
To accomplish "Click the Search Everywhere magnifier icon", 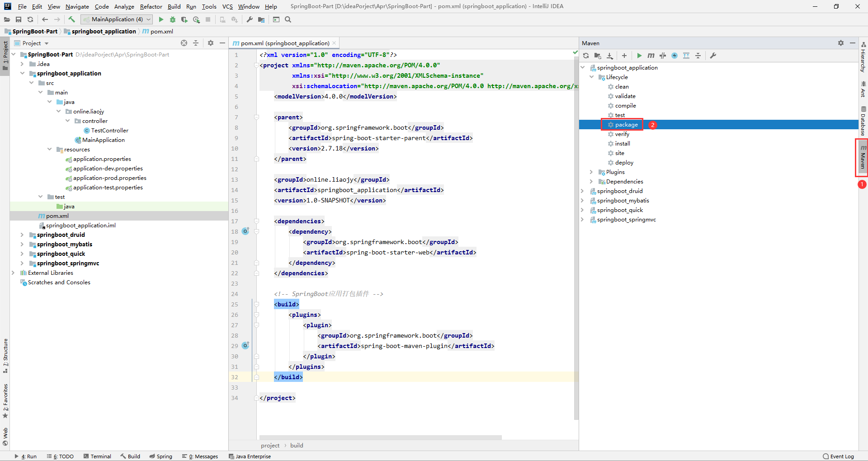I will point(288,19).
